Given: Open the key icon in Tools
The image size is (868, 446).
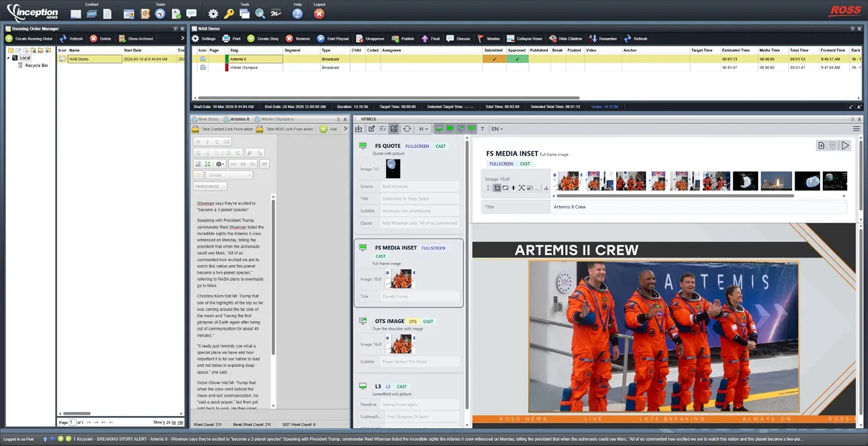Looking at the screenshot, I should point(229,14).
